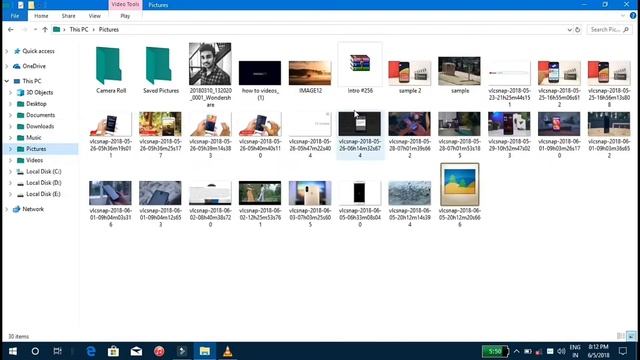Open iTunes music icon on taskbar
This screenshot has width=640, height=360.
coord(159,351)
